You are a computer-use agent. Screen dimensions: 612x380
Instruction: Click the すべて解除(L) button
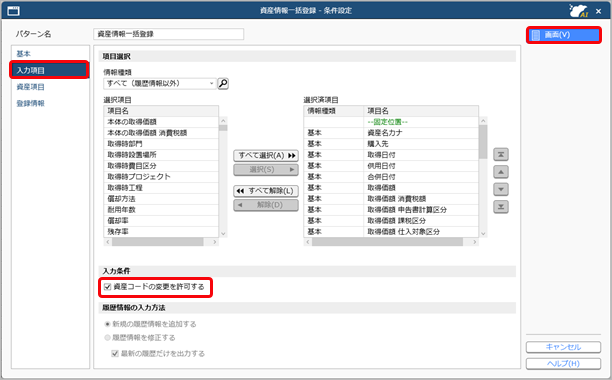266,191
